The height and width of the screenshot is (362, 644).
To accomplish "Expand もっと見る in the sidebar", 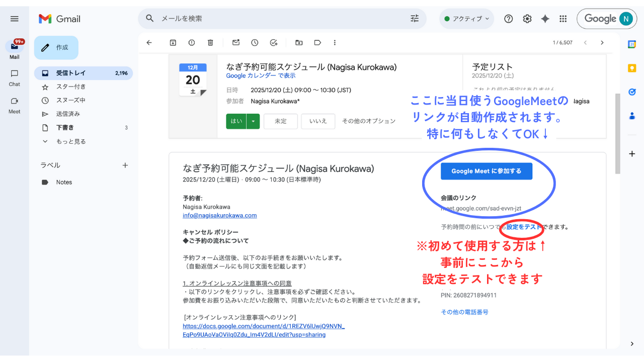I will [x=70, y=141].
